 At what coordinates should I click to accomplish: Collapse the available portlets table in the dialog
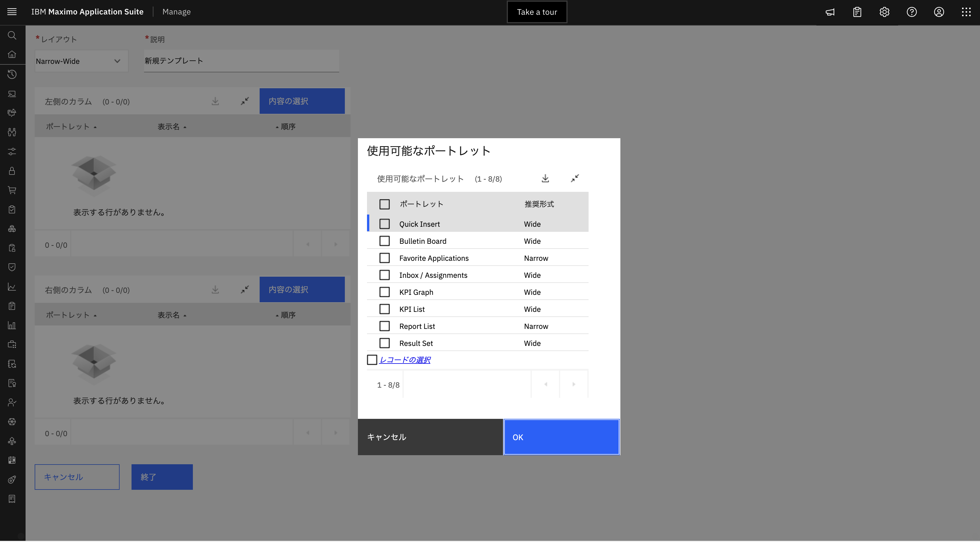coord(574,179)
